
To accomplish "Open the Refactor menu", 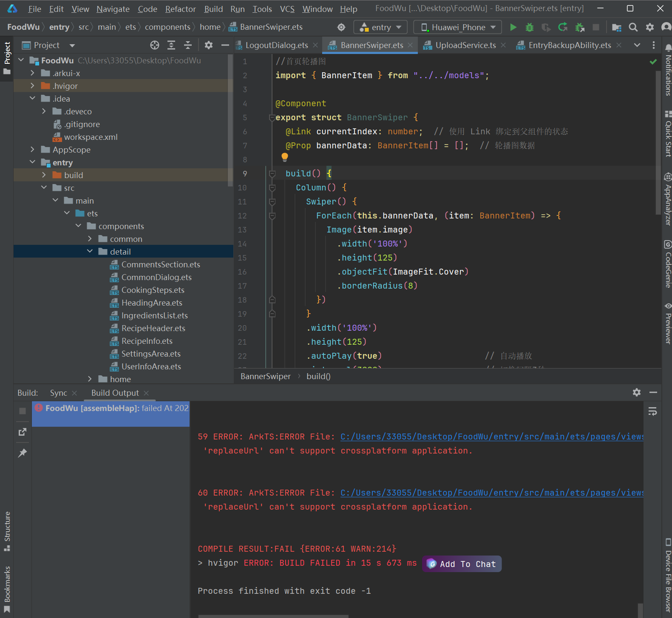I will [181, 9].
